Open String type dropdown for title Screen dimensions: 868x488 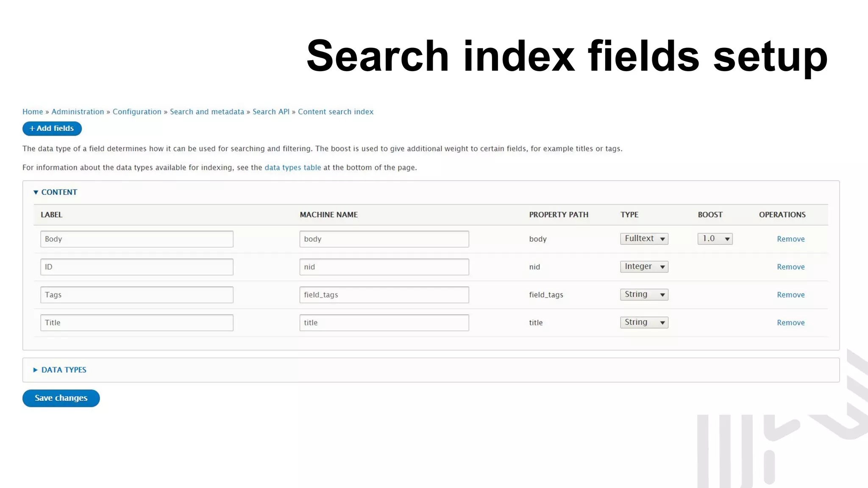coord(644,322)
